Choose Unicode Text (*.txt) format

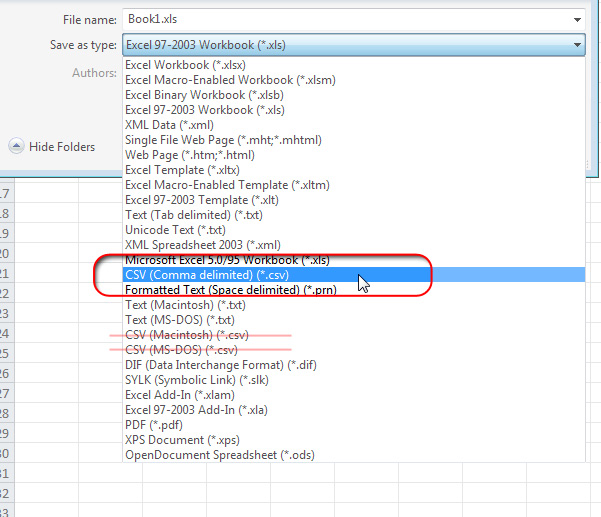point(353,230)
